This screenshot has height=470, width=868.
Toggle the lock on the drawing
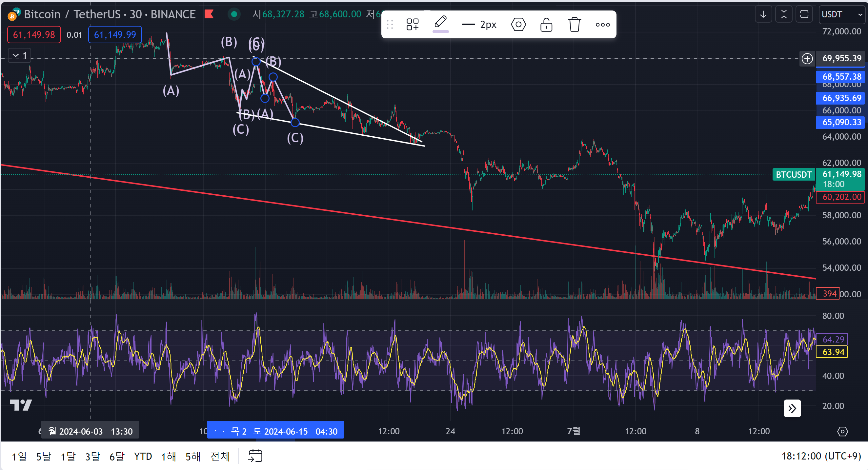(546, 25)
